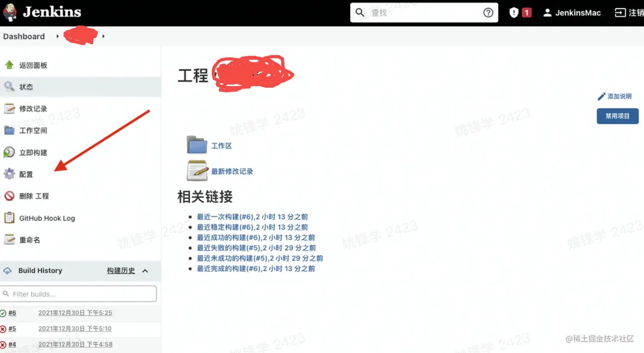Open 修改记录 in the sidebar

(x=33, y=109)
